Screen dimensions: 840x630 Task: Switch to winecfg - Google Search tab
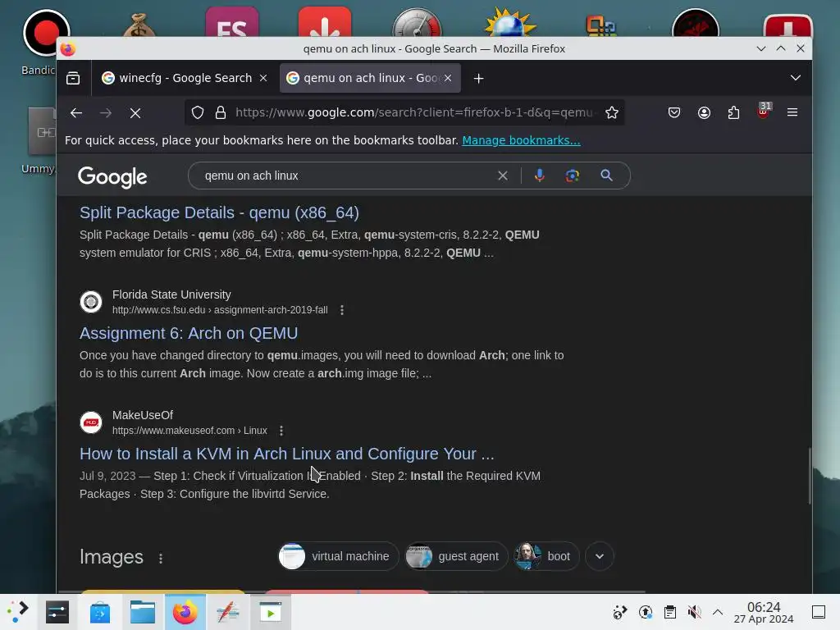185,78
